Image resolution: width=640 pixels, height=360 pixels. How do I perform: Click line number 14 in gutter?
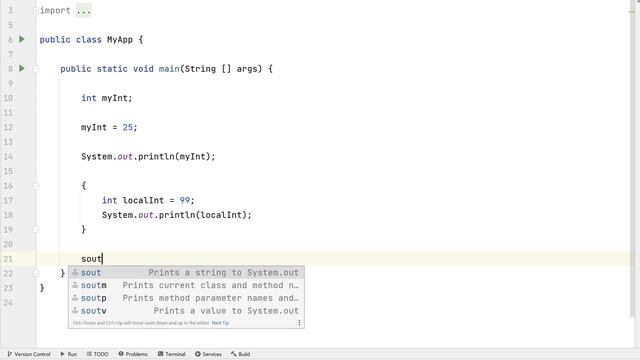click(x=8, y=156)
